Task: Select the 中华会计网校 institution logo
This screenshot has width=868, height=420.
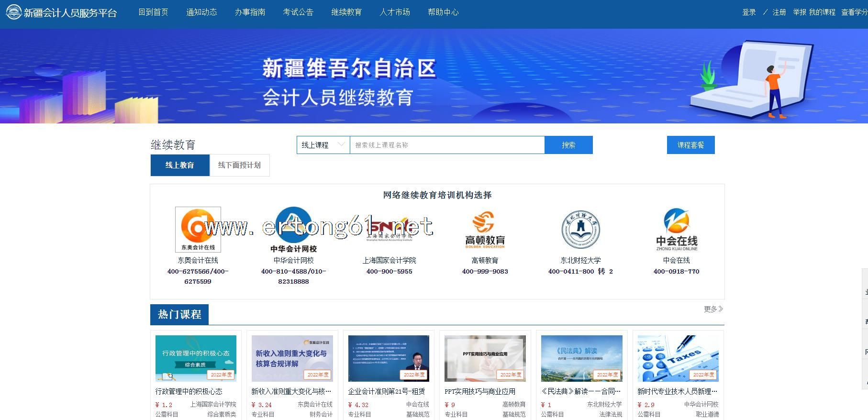Action: [x=293, y=229]
